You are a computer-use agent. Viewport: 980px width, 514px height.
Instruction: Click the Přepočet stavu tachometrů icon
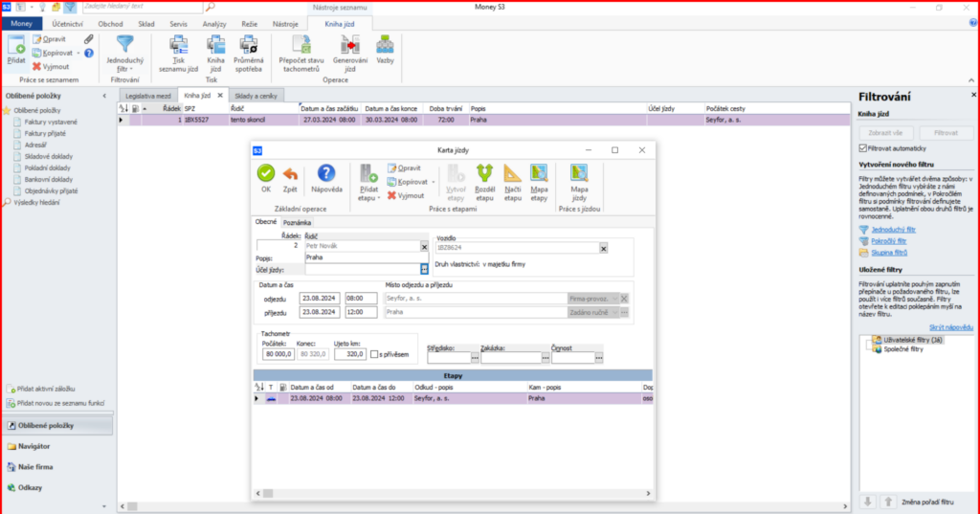point(301,44)
